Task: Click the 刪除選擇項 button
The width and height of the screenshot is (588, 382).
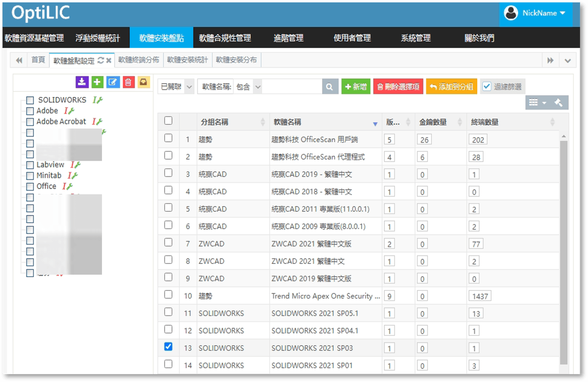Action: (x=398, y=87)
